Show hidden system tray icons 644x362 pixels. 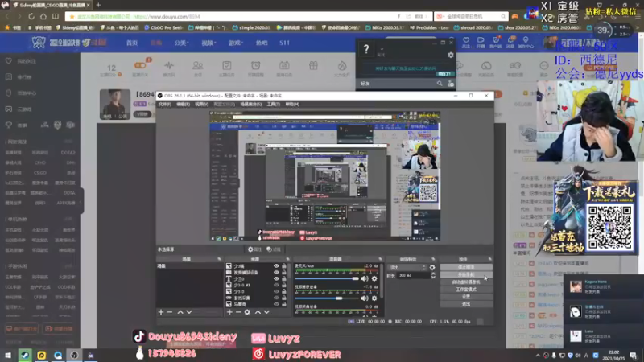point(538,356)
